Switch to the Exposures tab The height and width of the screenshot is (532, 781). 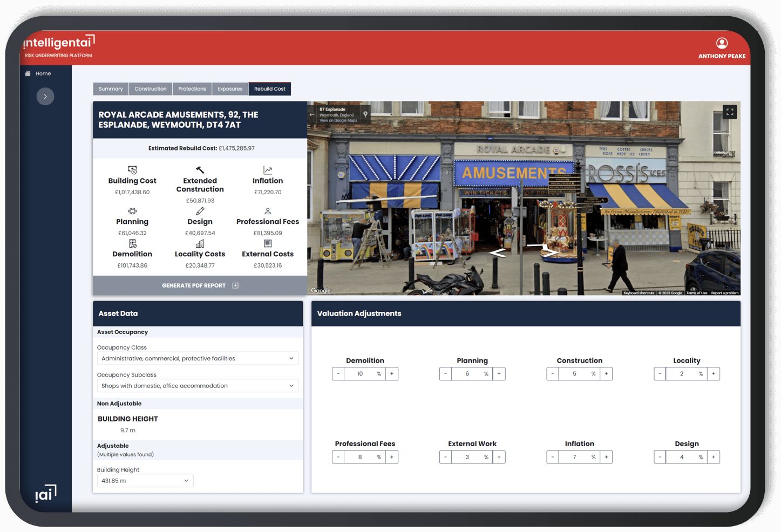click(x=230, y=89)
